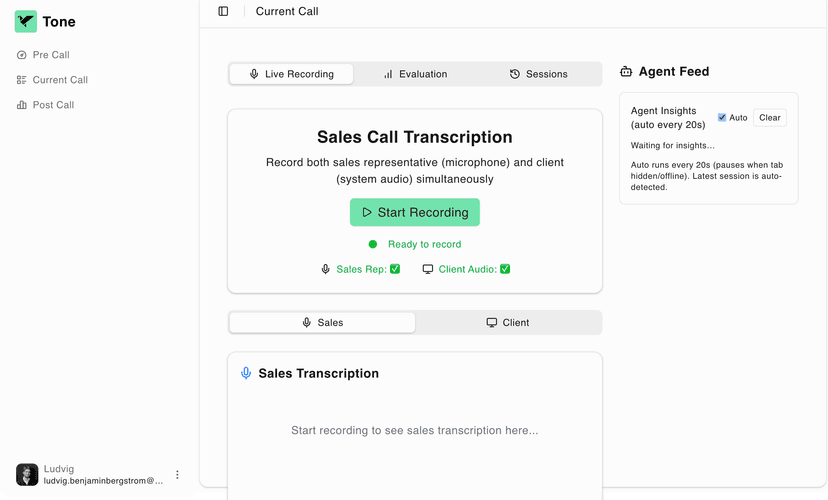Click the Agent Feed robot icon
The image size is (828, 500).
[626, 72]
